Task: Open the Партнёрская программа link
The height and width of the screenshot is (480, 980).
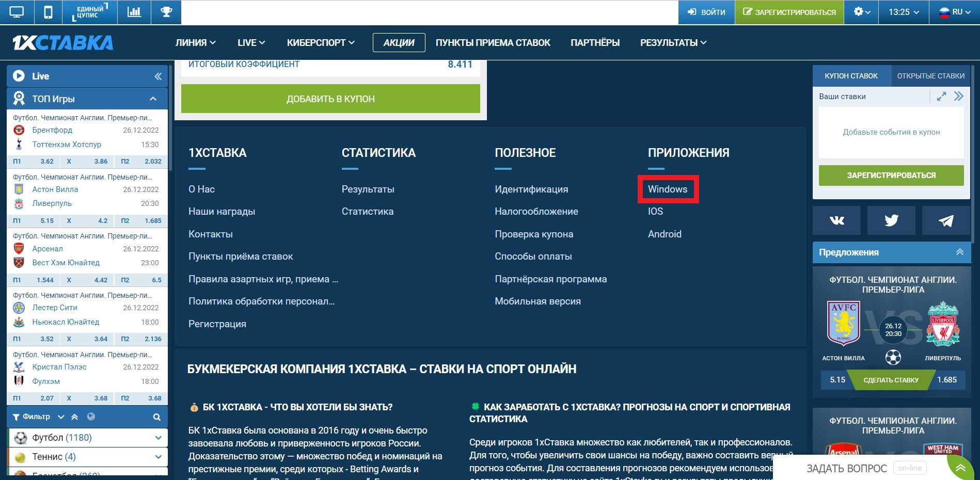Action: (551, 279)
